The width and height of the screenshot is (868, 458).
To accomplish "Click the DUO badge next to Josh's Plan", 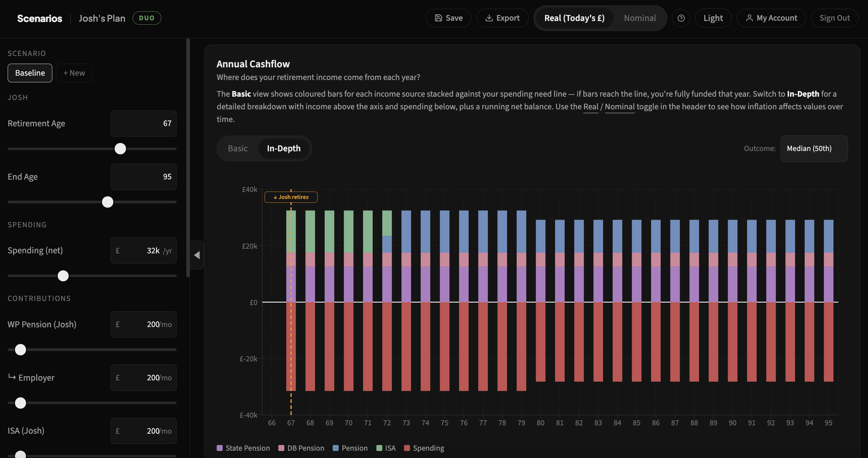I will pyautogui.click(x=147, y=18).
